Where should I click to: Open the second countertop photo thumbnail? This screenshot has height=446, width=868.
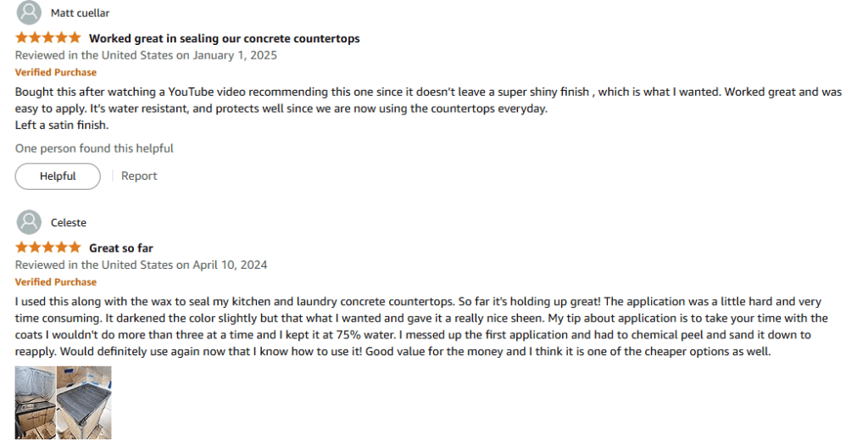click(x=84, y=402)
